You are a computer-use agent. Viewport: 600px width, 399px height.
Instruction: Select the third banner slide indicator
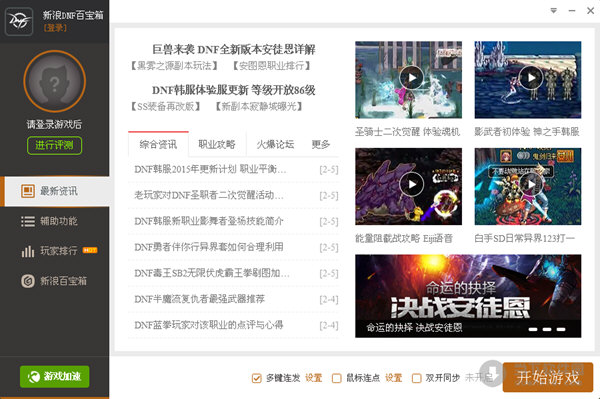(x=561, y=329)
